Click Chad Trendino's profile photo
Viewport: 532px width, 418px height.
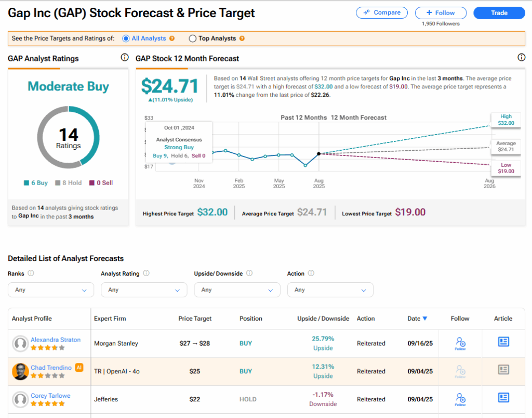pyautogui.click(x=20, y=371)
